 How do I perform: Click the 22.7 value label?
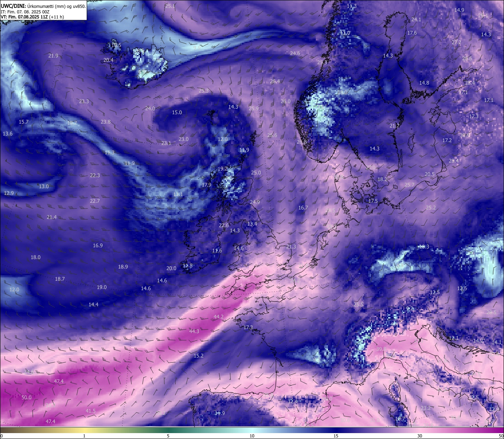pyautogui.click(x=94, y=201)
